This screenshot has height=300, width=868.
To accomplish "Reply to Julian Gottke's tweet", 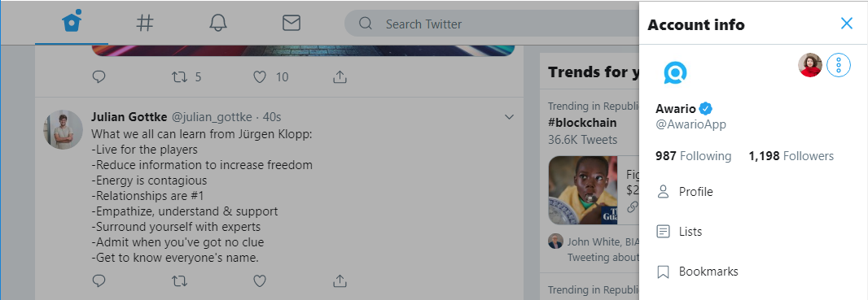I will tap(99, 281).
